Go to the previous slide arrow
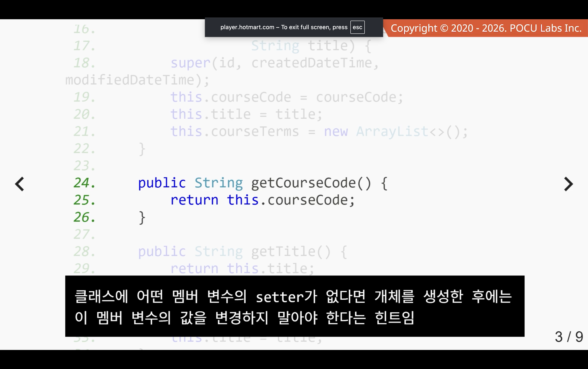 [x=19, y=184]
